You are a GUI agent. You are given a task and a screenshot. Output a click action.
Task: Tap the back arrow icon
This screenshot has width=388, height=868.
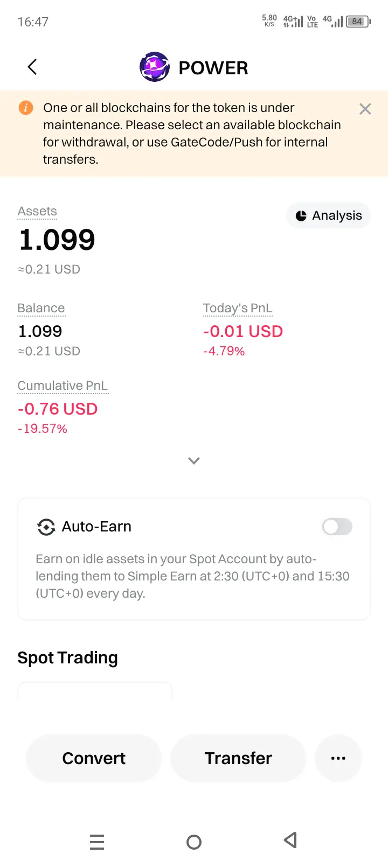click(x=32, y=67)
